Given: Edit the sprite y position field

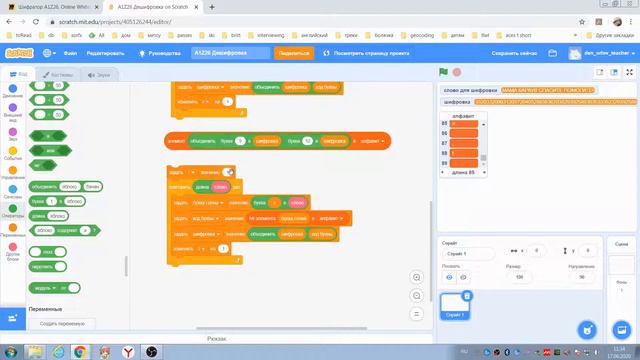Looking at the screenshot, I should pyautogui.click(x=587, y=251).
